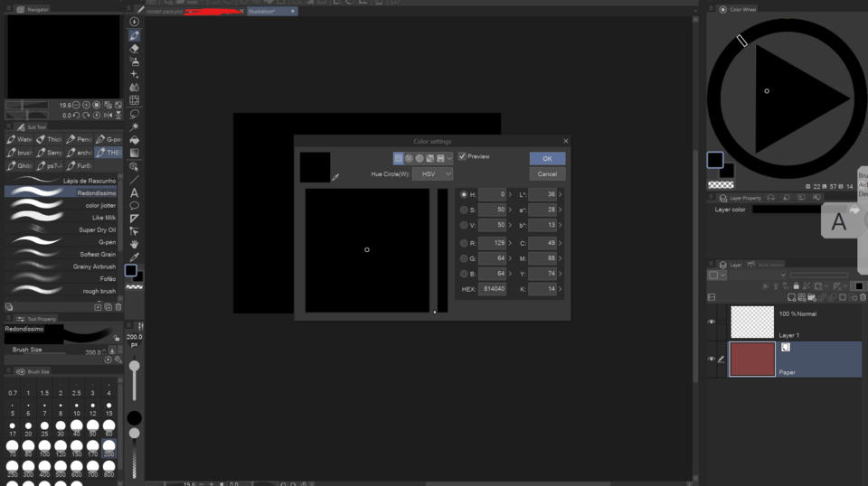This screenshot has height=486, width=868.
Task: Open the Hue Circle HSV dropdown
Action: pos(432,173)
